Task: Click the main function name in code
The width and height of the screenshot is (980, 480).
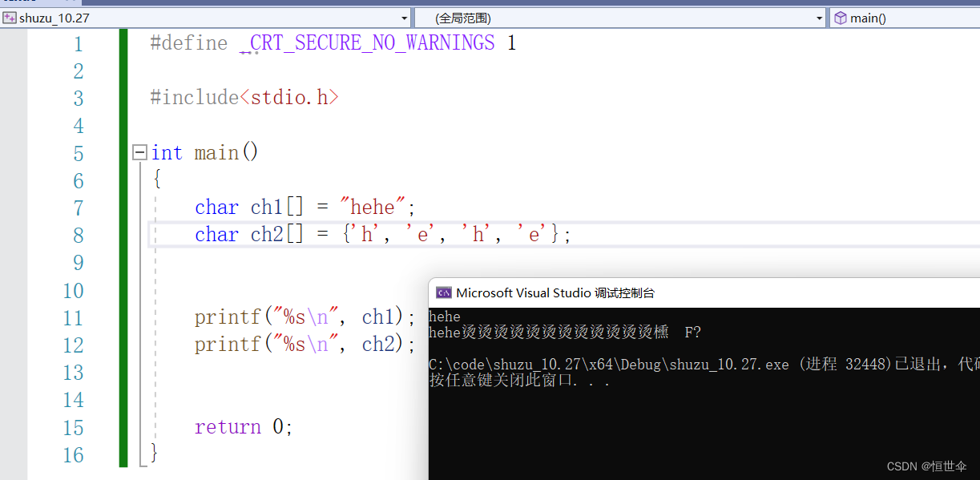Action: (x=216, y=152)
